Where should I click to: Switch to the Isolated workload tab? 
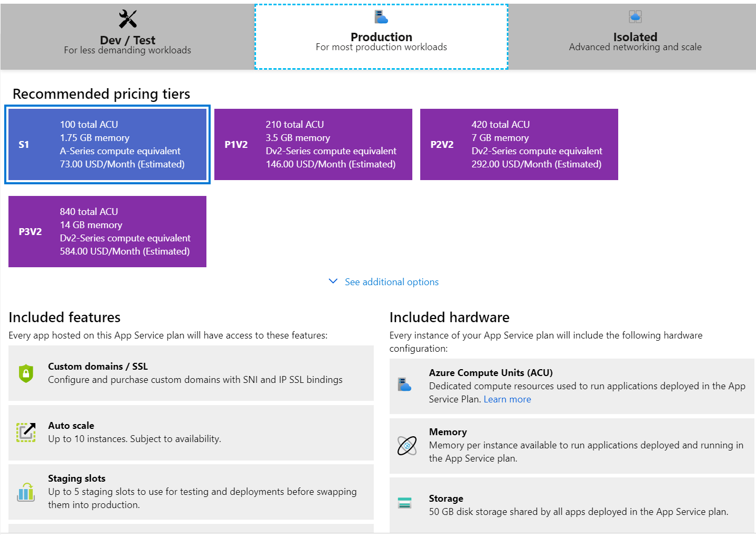[x=635, y=36]
